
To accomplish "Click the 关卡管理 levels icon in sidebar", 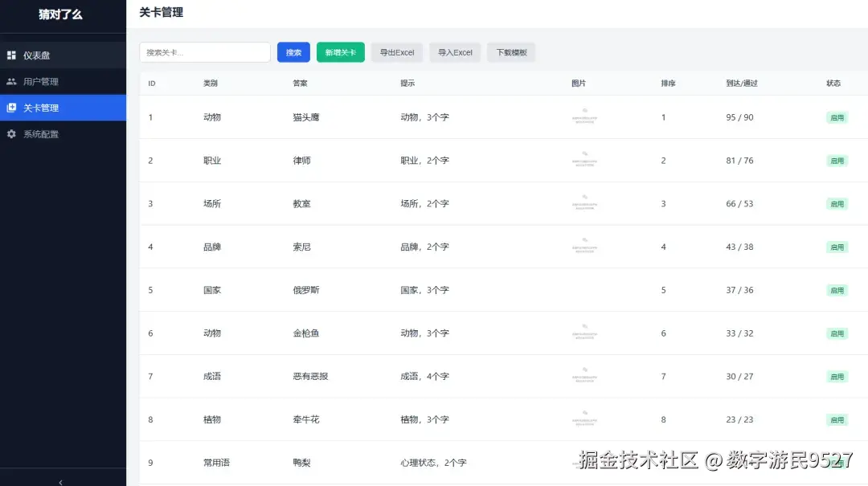I will click(11, 107).
